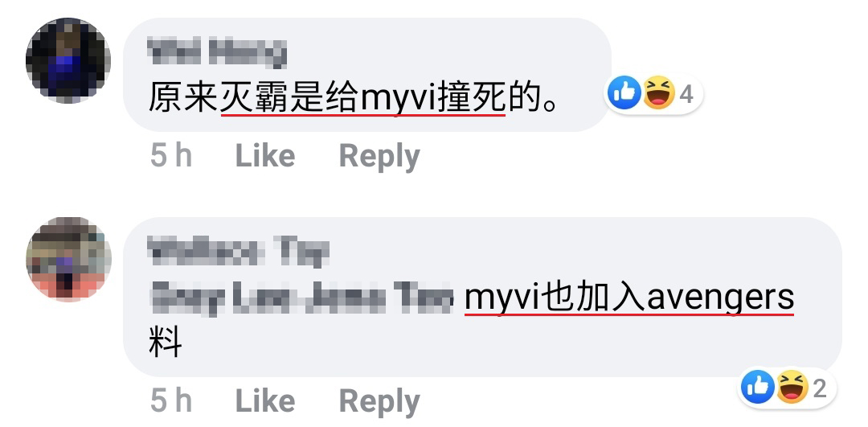
Task: Click the underlined text myvi也加入avengers
Action: 629,298
